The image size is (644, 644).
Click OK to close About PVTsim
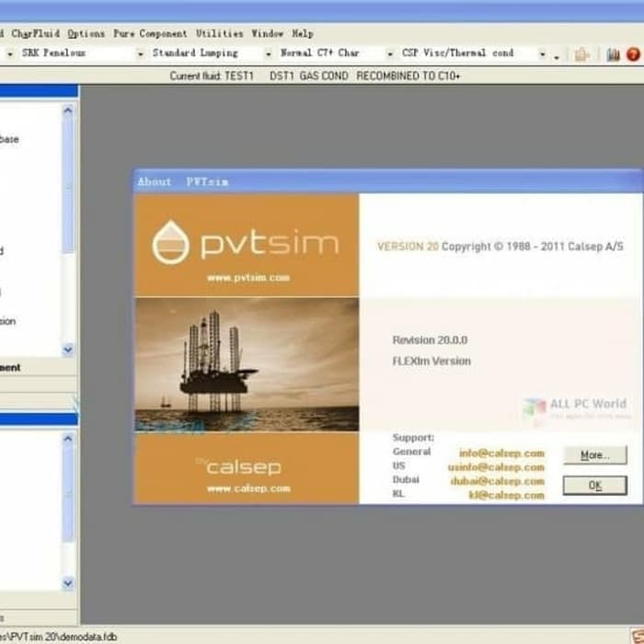pyautogui.click(x=594, y=486)
